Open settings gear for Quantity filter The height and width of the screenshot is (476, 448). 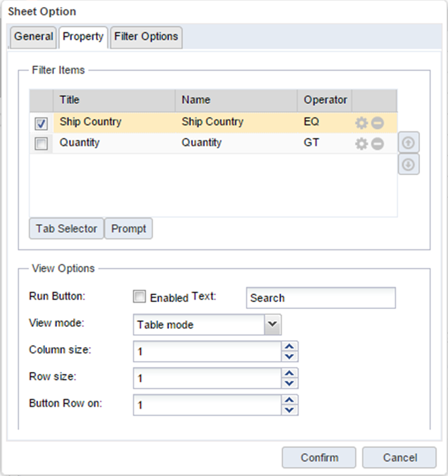coord(361,144)
